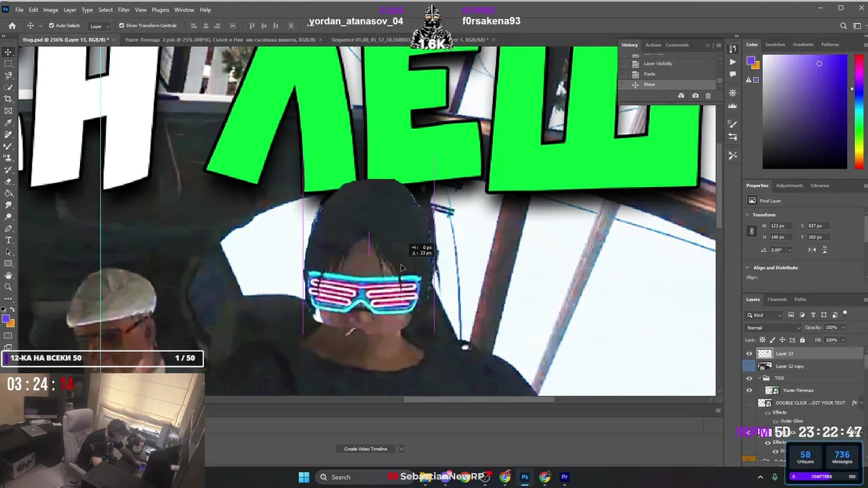This screenshot has width=868, height=488.
Task: Open the Filter menu
Action: [x=123, y=9]
